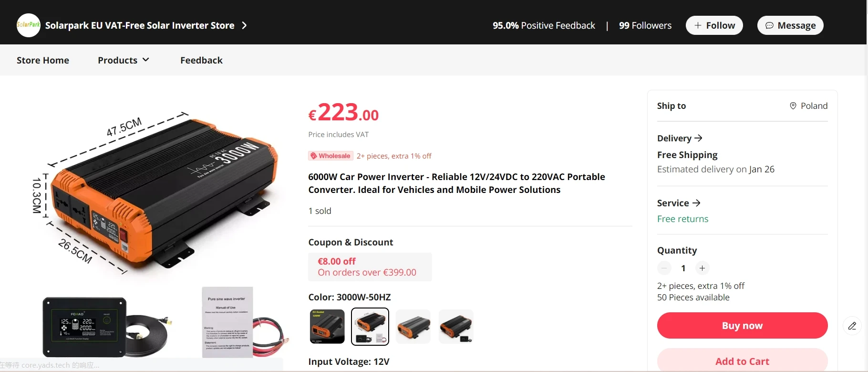868x372 pixels.
Task: Click the Buy now button
Action: [x=742, y=326]
